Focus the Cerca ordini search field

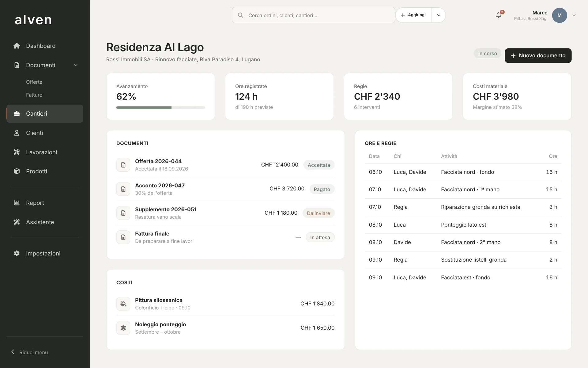point(314,15)
